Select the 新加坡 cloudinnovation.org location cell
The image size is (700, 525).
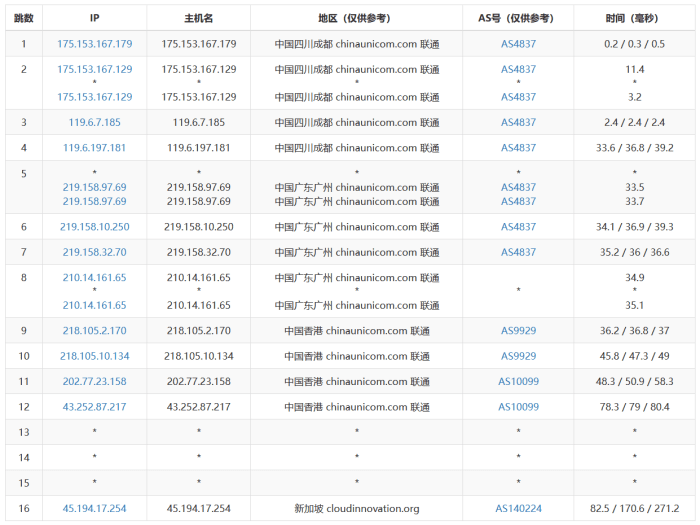[x=357, y=509]
